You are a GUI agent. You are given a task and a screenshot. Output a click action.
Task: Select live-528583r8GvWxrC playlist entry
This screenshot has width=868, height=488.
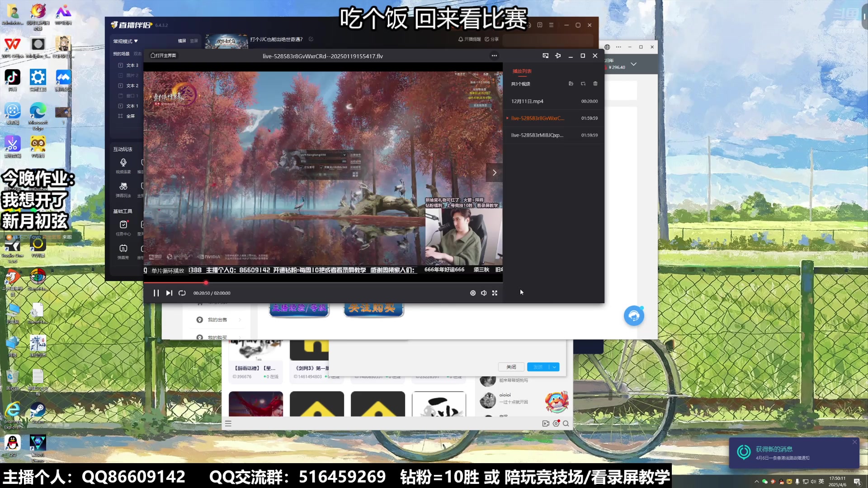[x=554, y=118]
